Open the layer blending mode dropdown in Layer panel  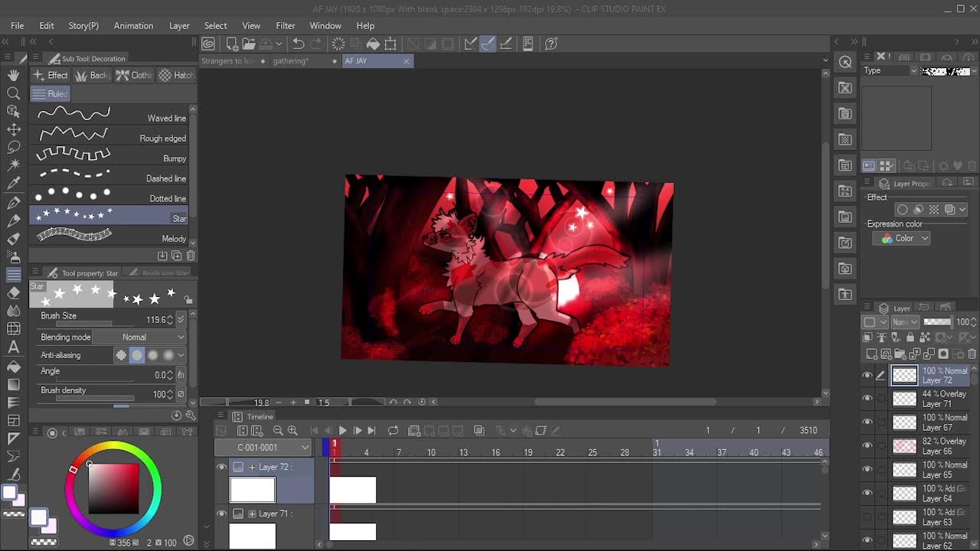pos(904,322)
